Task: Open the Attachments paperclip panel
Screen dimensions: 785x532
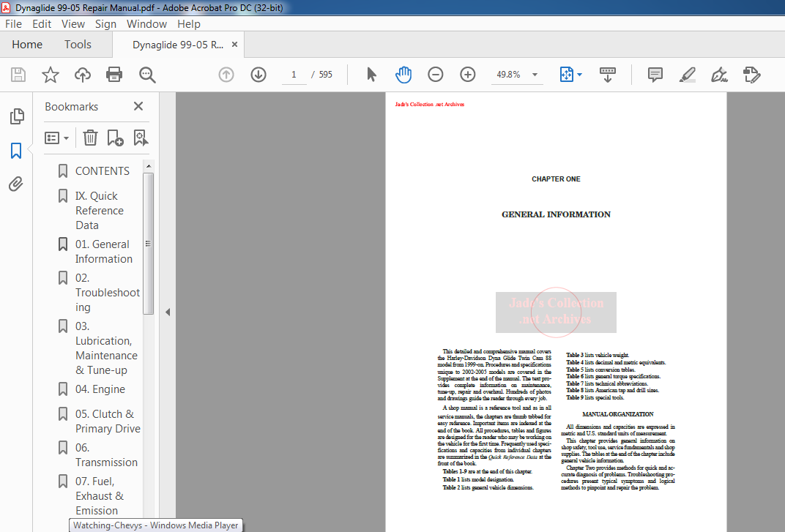Action: 16,184
